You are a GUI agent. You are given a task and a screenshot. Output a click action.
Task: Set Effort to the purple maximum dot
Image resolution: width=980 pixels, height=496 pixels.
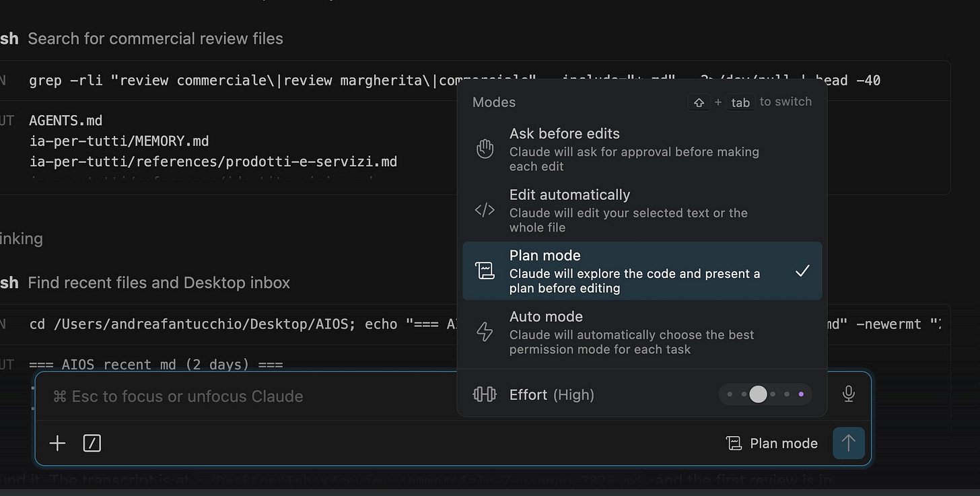(801, 394)
